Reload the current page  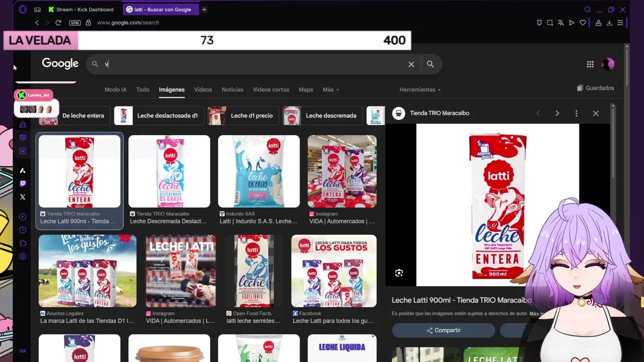point(58,23)
